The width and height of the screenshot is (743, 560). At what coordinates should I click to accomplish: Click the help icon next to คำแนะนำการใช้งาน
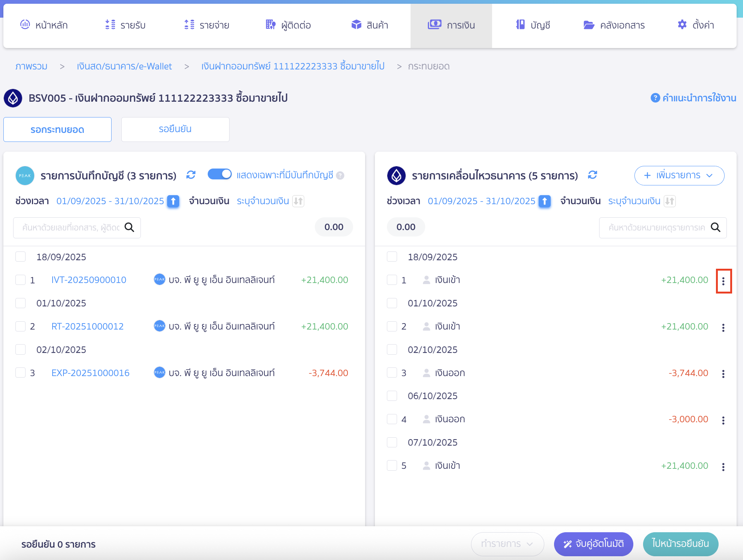tap(655, 98)
